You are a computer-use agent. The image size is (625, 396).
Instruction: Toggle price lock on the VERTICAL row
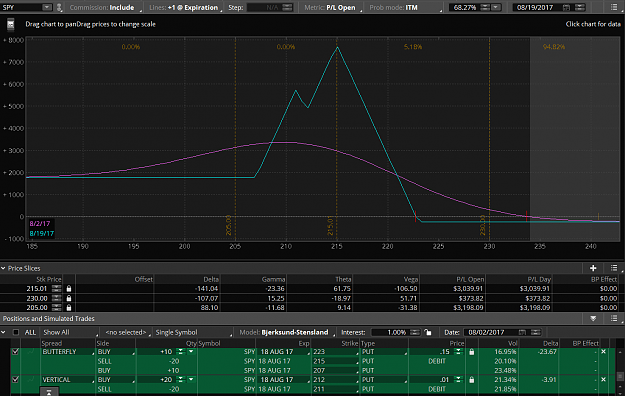click(472, 380)
